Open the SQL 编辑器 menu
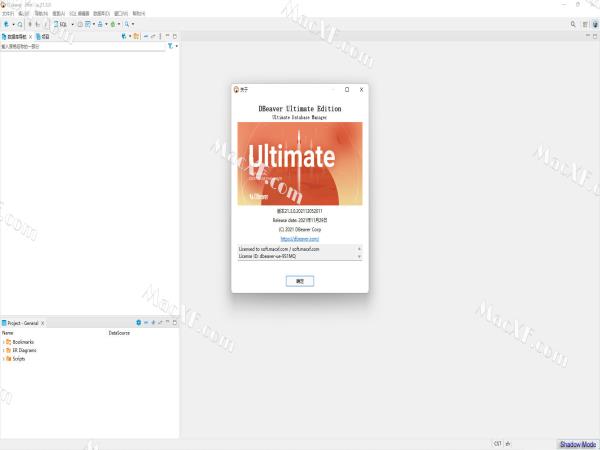The width and height of the screenshot is (600, 450). tap(79, 13)
